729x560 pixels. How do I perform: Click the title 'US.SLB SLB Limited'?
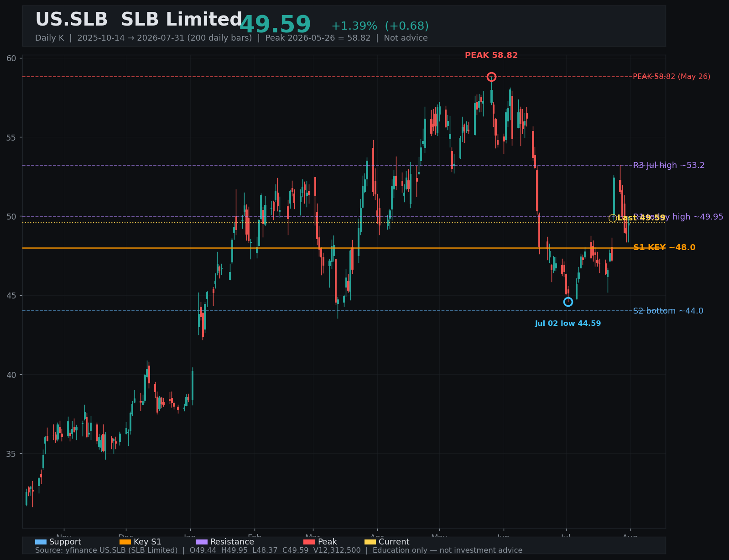pyautogui.click(x=139, y=20)
